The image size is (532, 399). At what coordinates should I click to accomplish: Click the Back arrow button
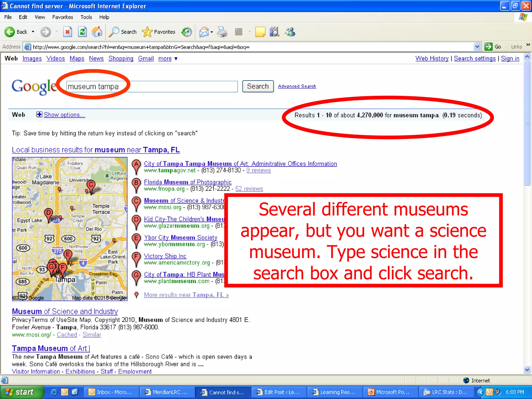pyautogui.click(x=10, y=32)
